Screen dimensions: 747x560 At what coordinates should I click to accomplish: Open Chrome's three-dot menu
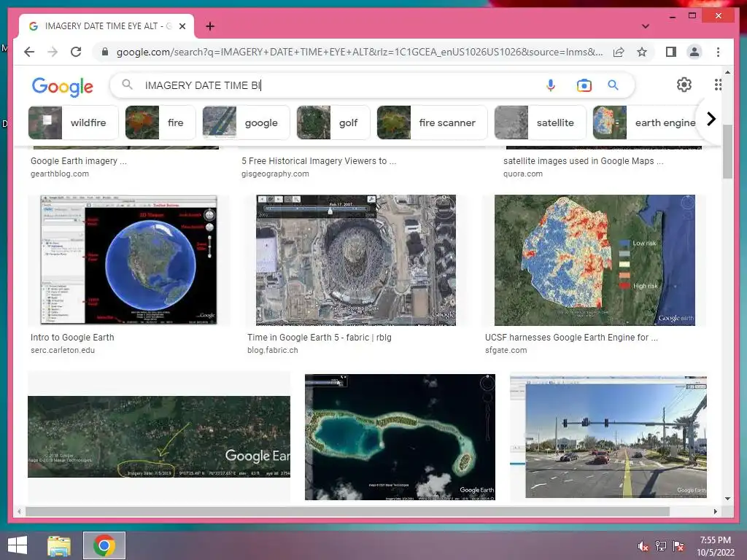click(x=718, y=52)
